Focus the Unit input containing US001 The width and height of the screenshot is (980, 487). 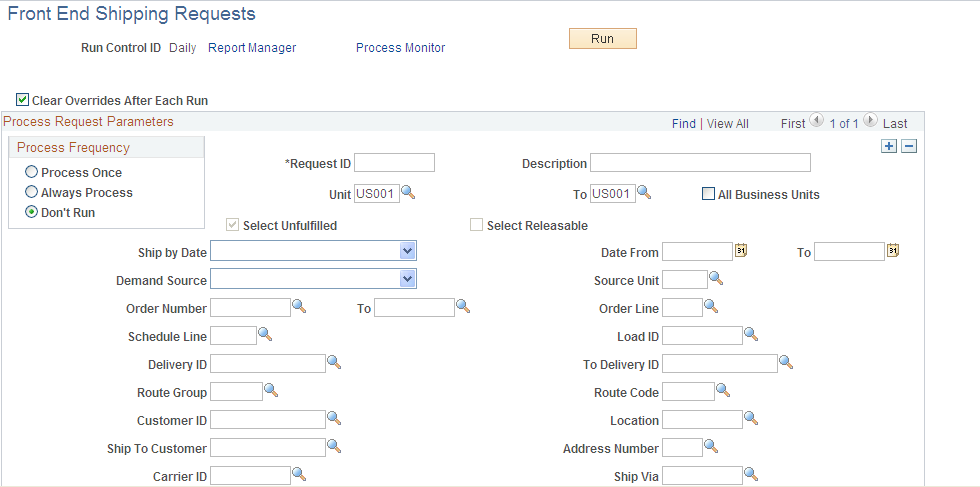[377, 194]
